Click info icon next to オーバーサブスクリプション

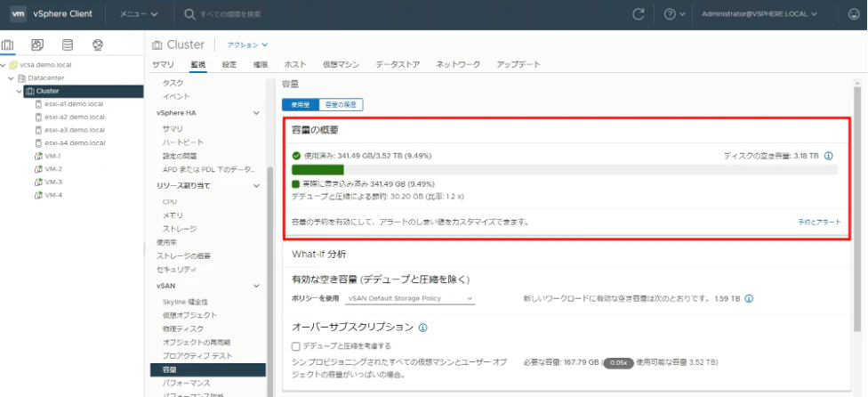[x=423, y=328]
